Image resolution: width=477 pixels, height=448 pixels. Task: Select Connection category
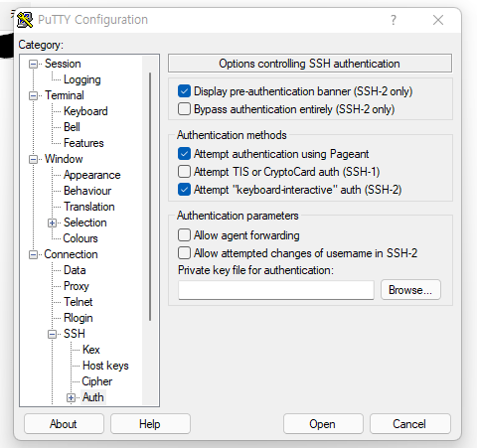71,254
